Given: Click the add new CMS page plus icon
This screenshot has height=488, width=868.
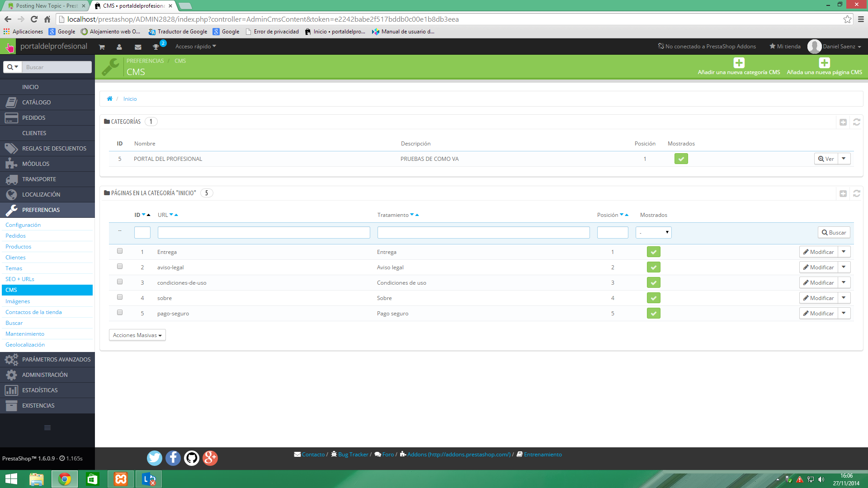Looking at the screenshot, I should [824, 63].
